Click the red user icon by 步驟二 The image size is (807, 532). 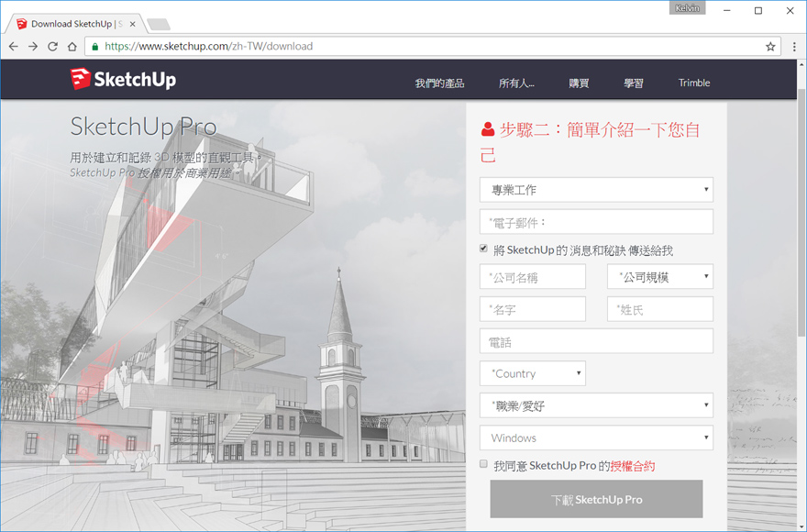(x=487, y=129)
